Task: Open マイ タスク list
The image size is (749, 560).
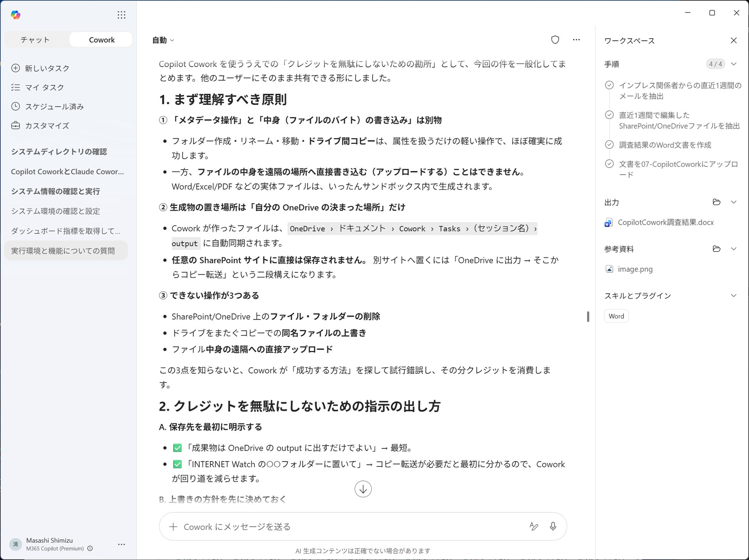Action: 44,87
